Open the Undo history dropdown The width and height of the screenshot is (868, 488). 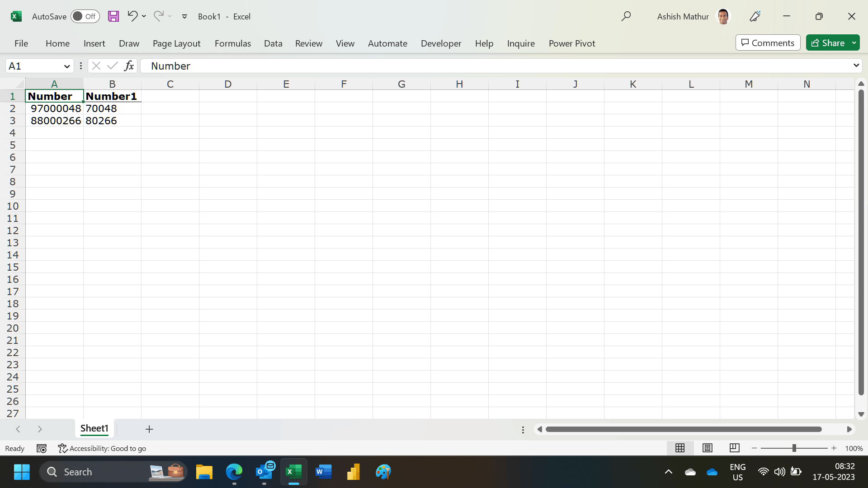pos(144,16)
